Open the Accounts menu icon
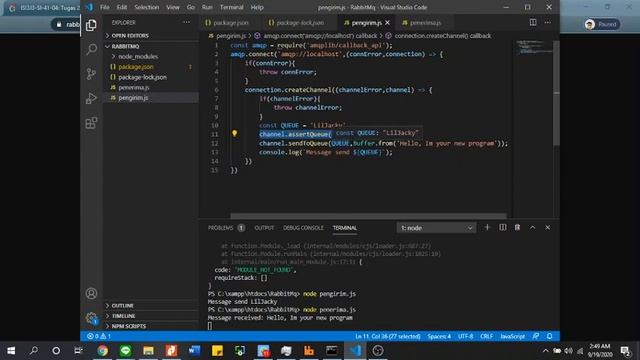640x360 pixels. click(x=91, y=293)
